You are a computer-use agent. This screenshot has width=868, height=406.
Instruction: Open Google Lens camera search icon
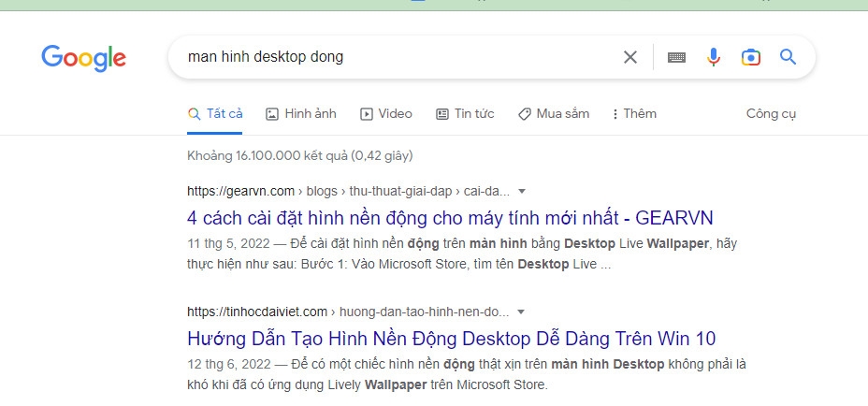[751, 57]
